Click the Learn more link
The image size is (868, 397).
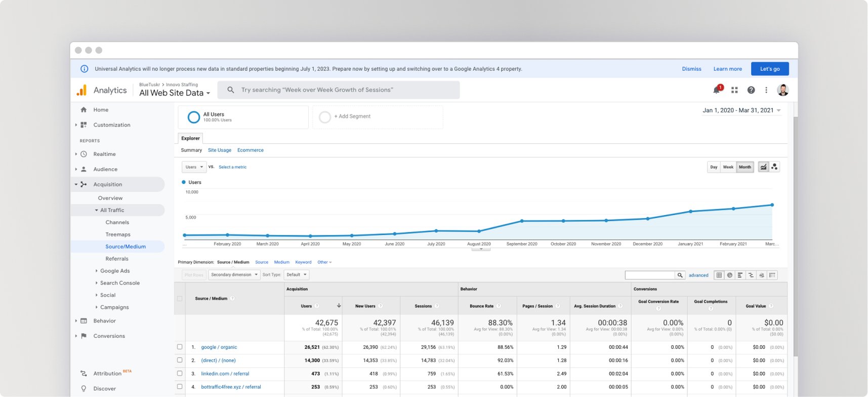coord(727,69)
